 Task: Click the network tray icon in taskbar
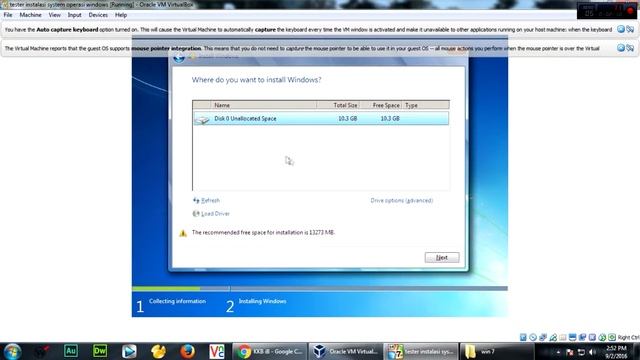(x=581, y=352)
